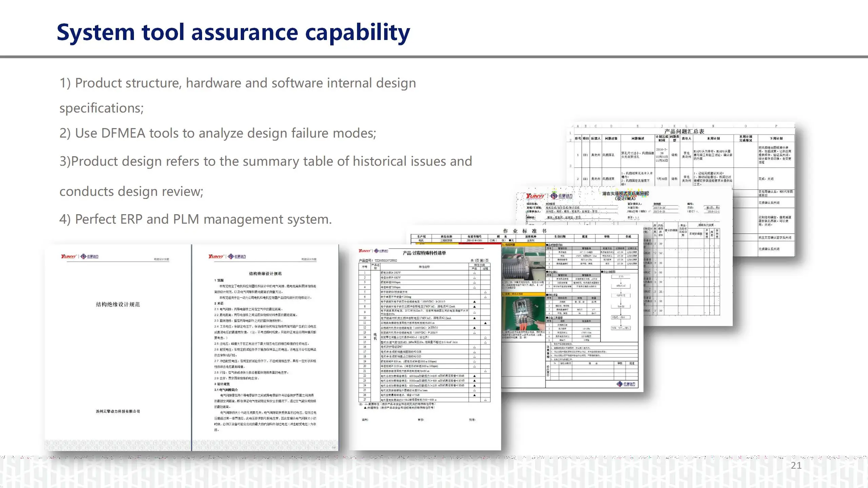Click the bullet 'Use DFMEA tools to analyze design failure modes'
This screenshot has height=488, width=868.
[x=218, y=133]
